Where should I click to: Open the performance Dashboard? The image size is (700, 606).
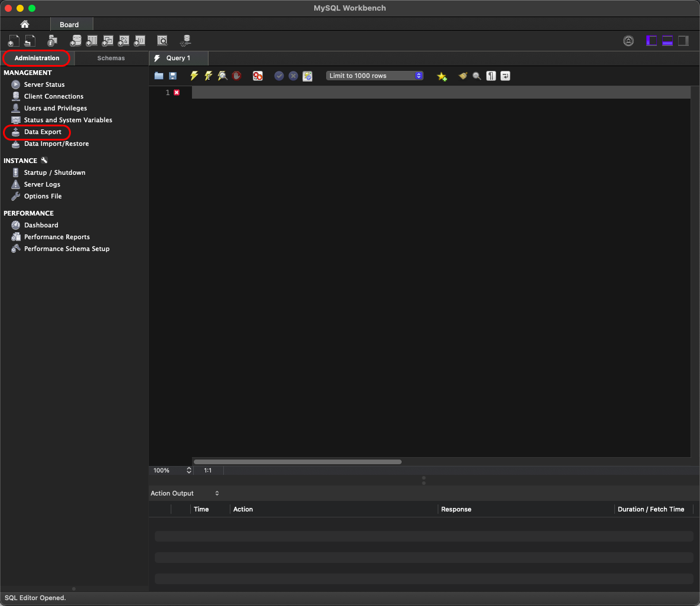[41, 226]
